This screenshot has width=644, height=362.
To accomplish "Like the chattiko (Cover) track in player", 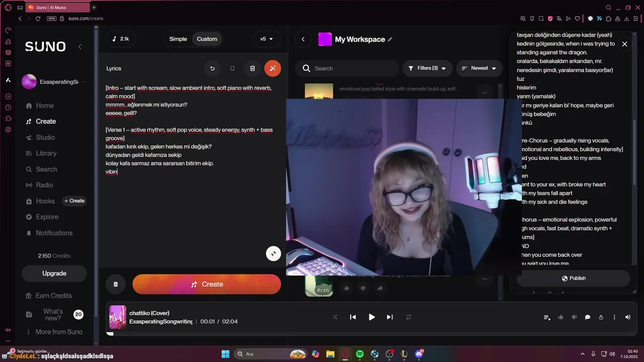I will click(x=560, y=317).
